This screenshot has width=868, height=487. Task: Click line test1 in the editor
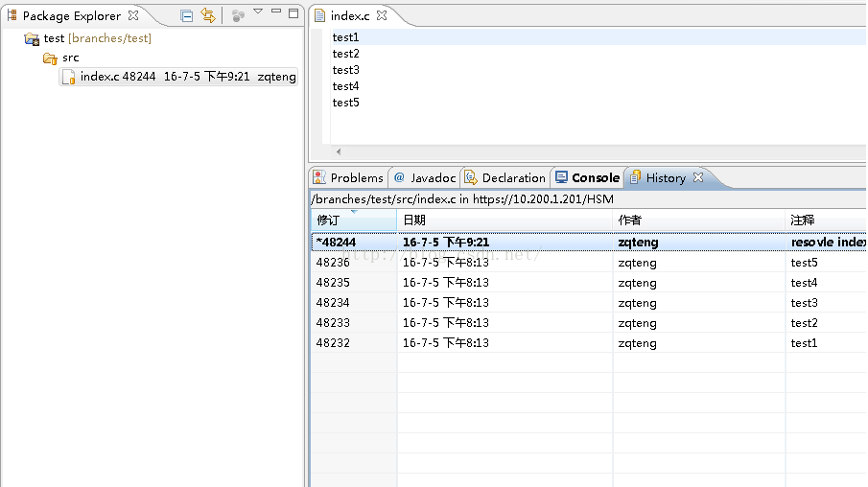pos(346,37)
